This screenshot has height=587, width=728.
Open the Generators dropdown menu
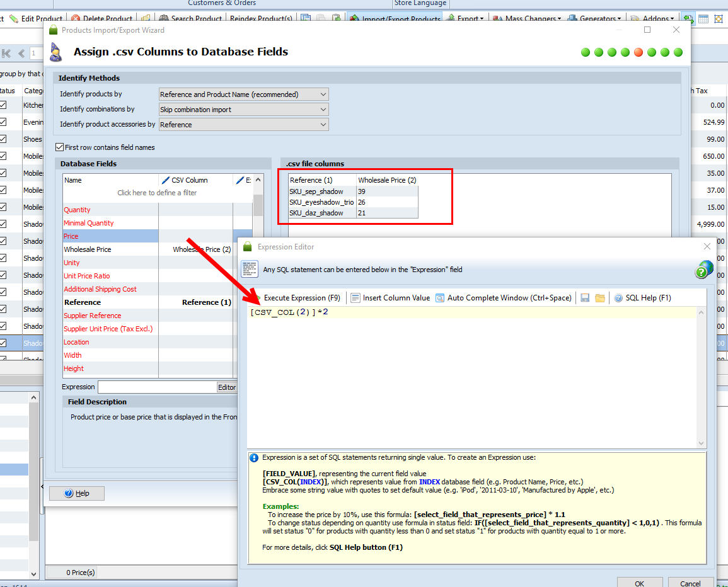pos(595,18)
